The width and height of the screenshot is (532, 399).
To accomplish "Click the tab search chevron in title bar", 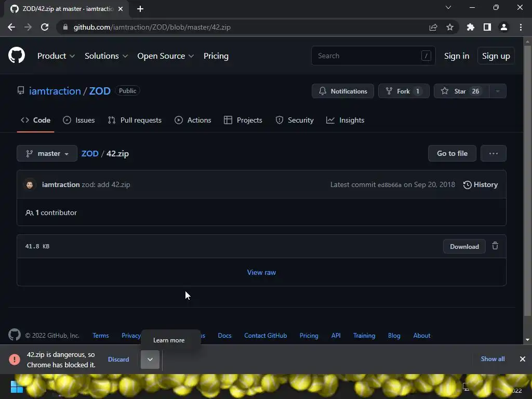I will (448, 7).
